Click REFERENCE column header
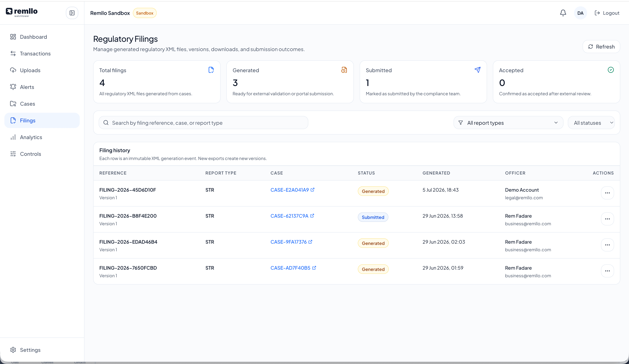The height and width of the screenshot is (364, 629). (113, 173)
